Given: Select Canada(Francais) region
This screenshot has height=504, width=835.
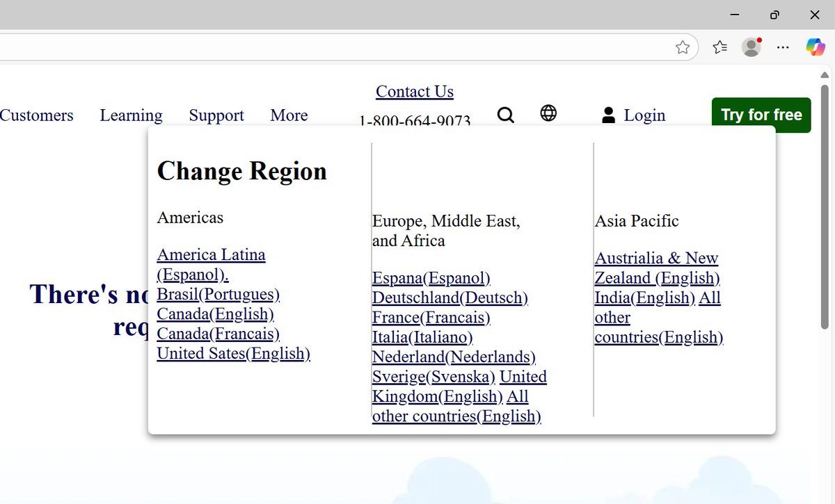Looking at the screenshot, I should (218, 334).
